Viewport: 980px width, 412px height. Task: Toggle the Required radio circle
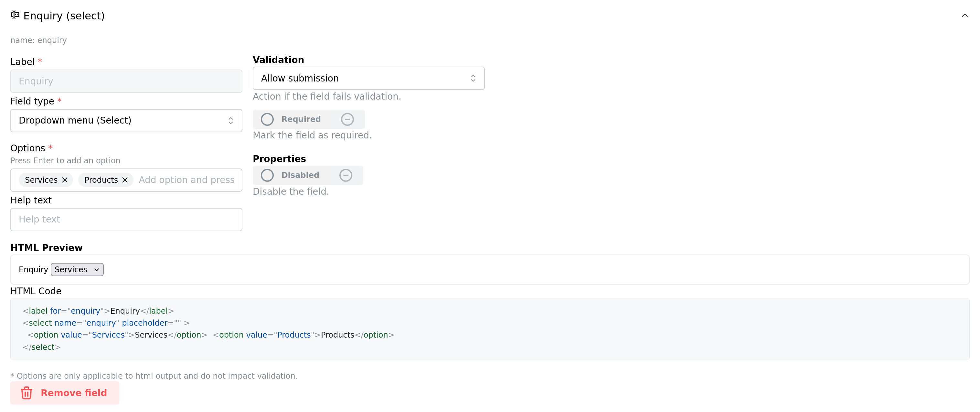[267, 120]
